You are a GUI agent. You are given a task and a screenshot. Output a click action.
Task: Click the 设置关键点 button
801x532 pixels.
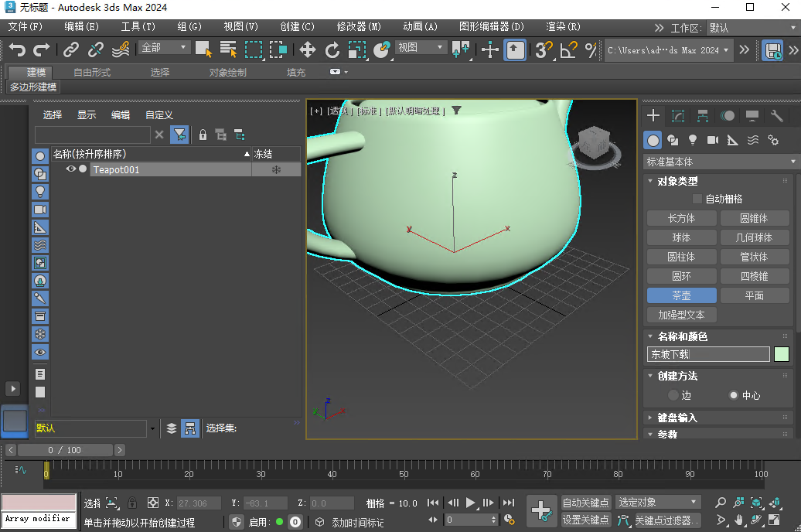[586, 519]
